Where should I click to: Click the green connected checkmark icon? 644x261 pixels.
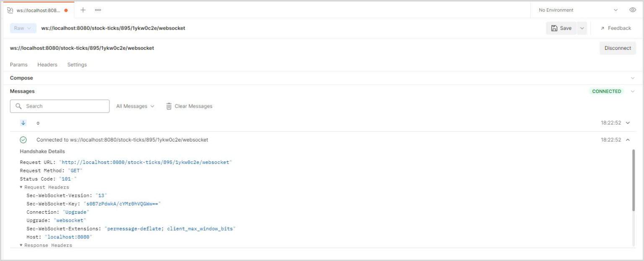23,140
